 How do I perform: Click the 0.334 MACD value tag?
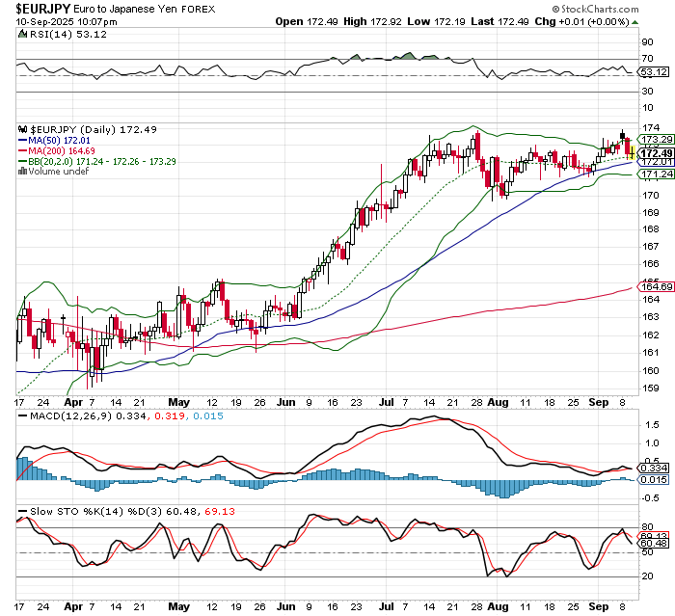click(656, 468)
